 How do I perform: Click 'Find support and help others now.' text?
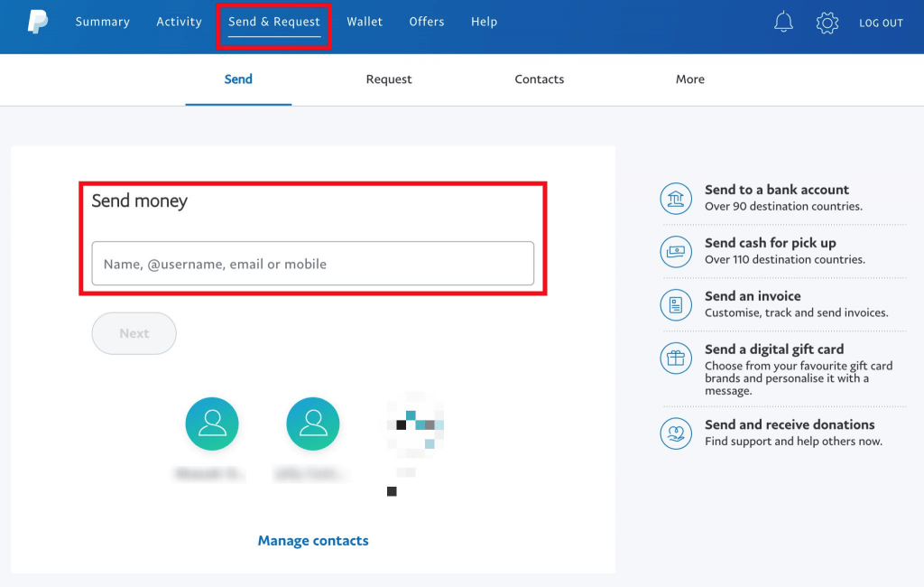click(x=793, y=442)
